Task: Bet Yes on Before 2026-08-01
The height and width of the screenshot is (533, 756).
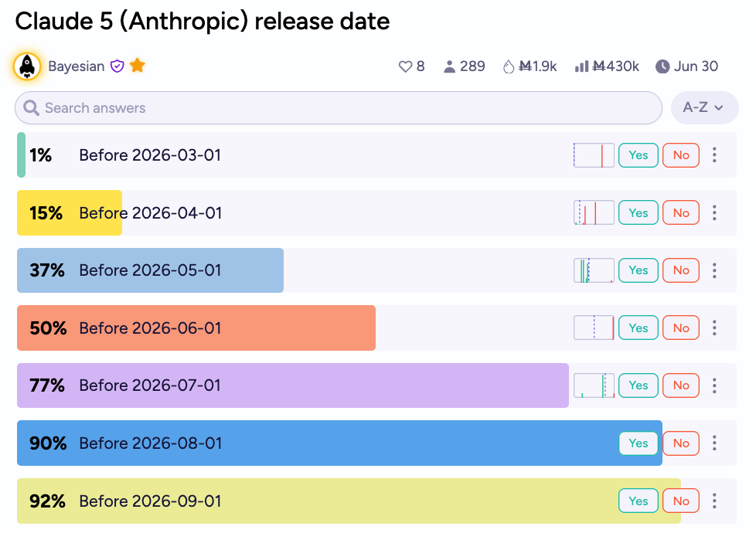Action: (639, 443)
